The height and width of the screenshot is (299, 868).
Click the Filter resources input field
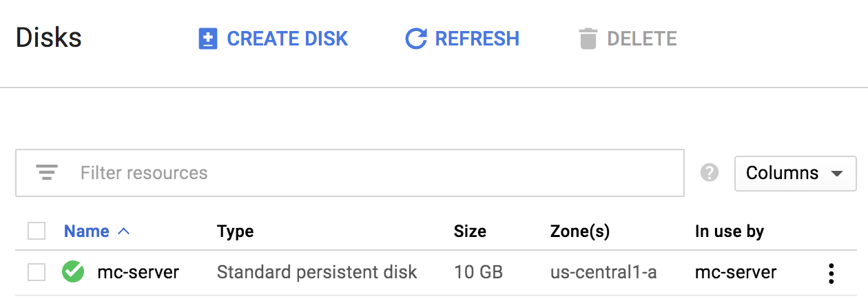350,173
